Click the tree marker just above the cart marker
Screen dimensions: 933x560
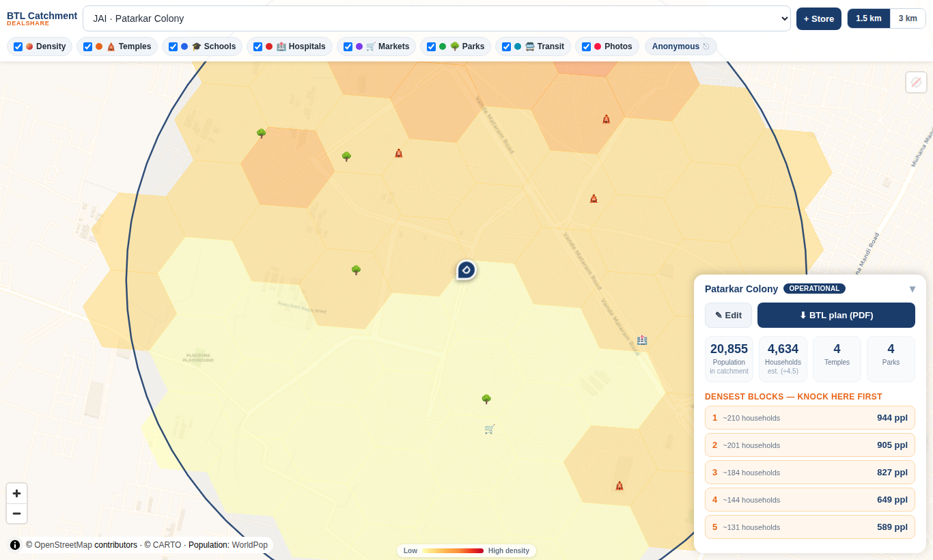(x=486, y=399)
